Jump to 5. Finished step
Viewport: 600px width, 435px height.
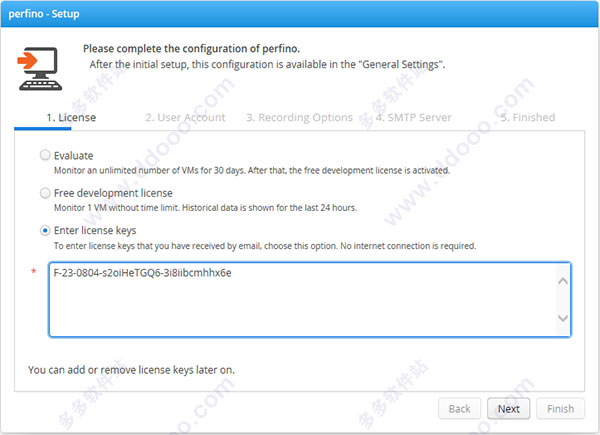point(528,117)
